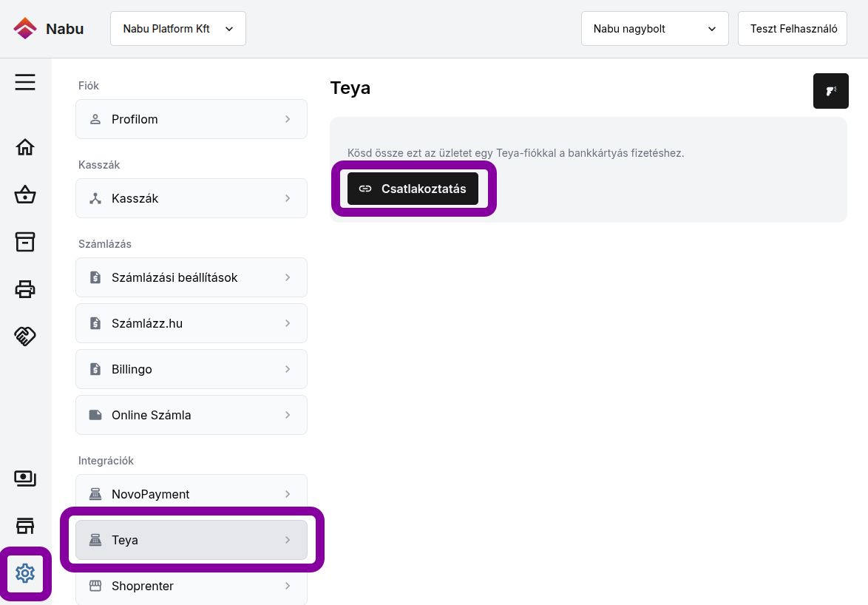Open settings gear icon in sidebar
Image resolution: width=868 pixels, height=605 pixels.
[25, 573]
